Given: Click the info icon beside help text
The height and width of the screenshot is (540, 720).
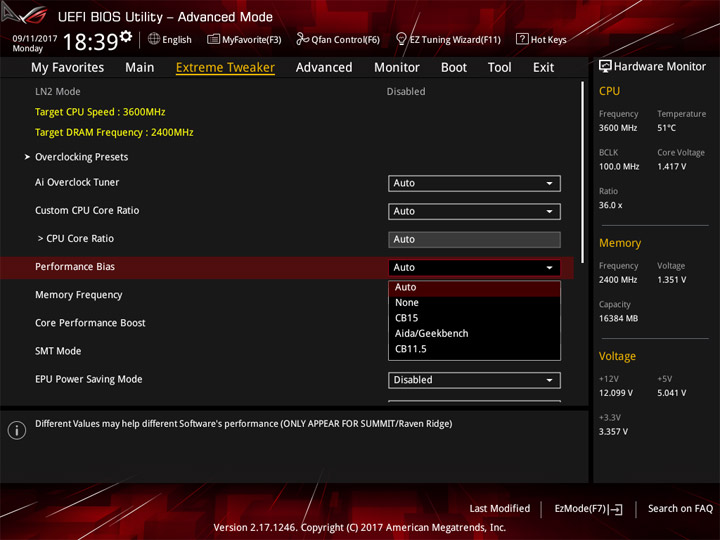Looking at the screenshot, I should tap(17, 430).
